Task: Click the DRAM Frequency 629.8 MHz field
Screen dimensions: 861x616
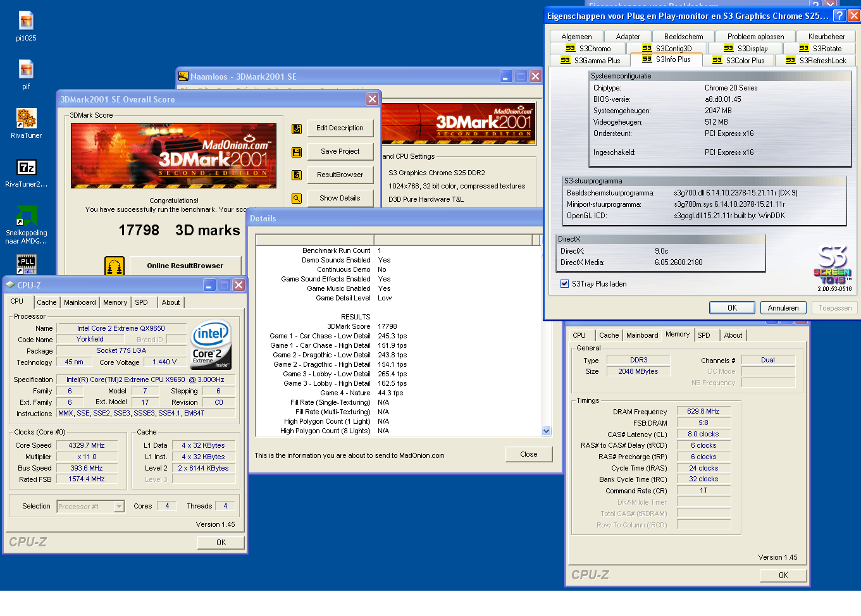Action: pyautogui.click(x=703, y=411)
